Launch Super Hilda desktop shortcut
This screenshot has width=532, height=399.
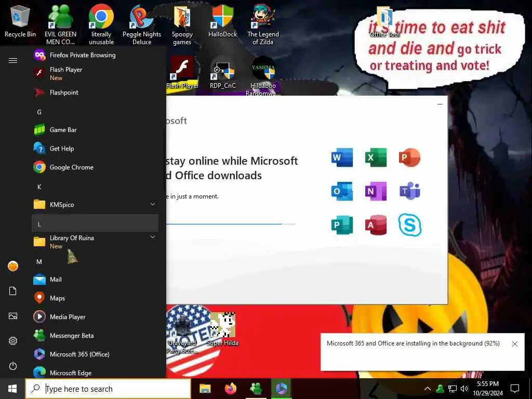pos(222,329)
